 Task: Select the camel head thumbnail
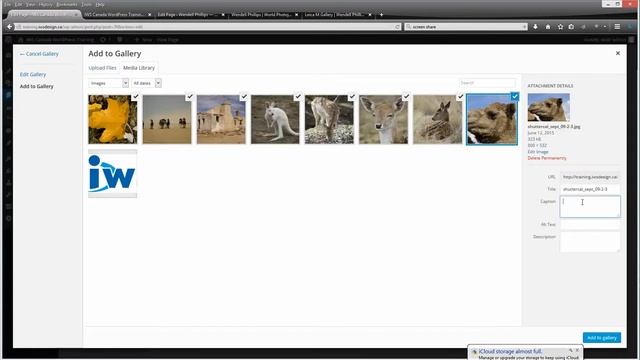click(492, 119)
